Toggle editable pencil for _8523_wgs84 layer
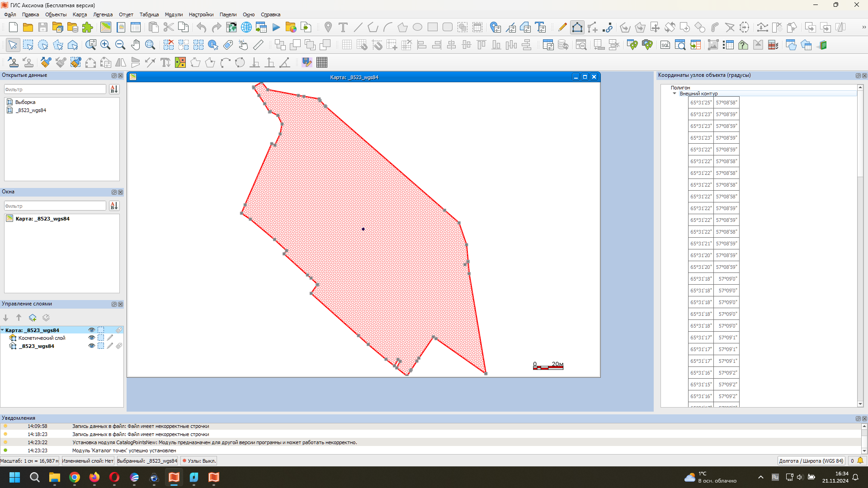868x488 pixels. pos(110,346)
